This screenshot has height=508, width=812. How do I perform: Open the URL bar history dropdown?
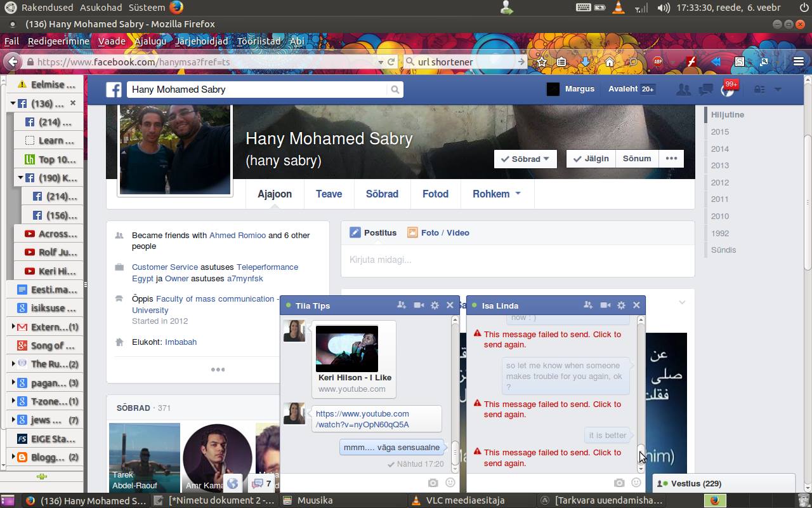pos(381,62)
